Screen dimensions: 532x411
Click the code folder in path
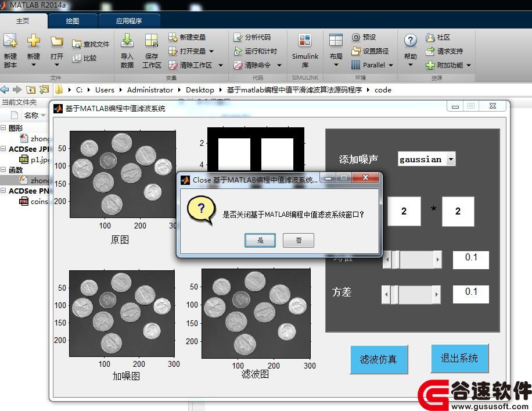tap(383, 90)
